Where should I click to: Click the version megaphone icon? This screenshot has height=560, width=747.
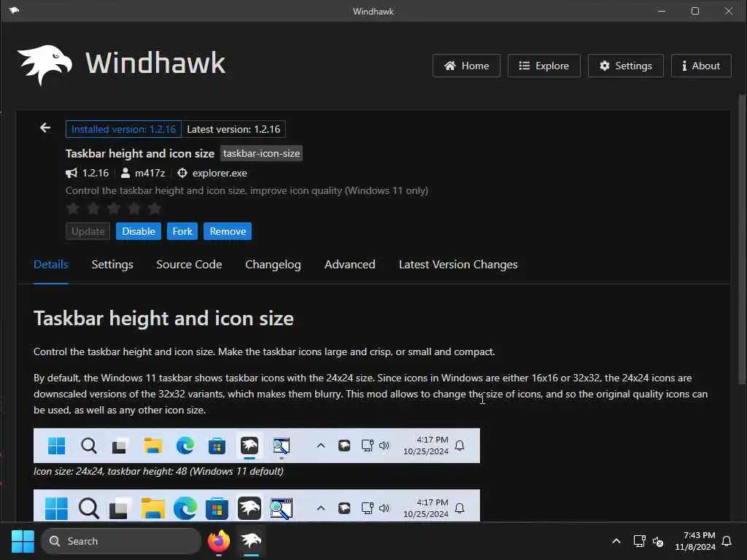click(x=71, y=173)
